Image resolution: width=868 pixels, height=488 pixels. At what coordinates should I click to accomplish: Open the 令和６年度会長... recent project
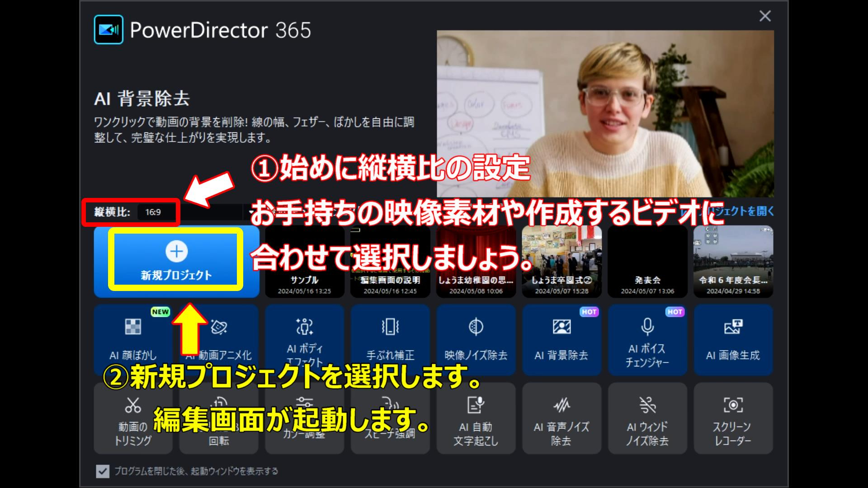tap(733, 262)
